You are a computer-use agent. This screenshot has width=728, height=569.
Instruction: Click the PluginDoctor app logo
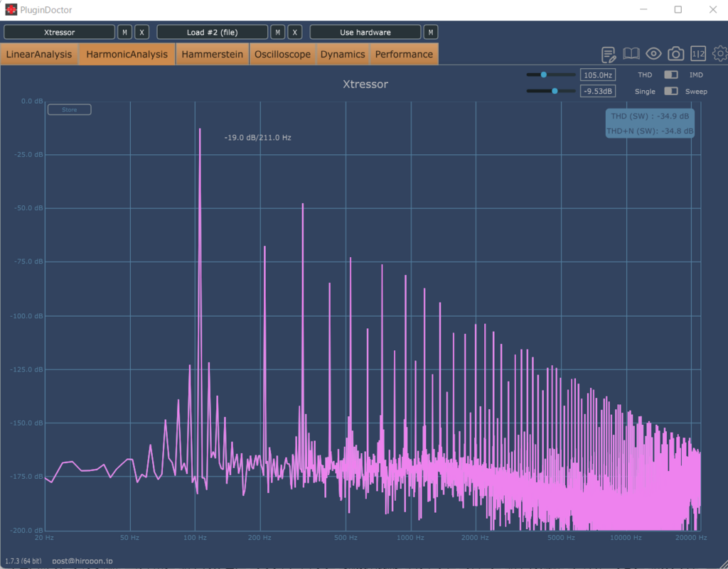(x=11, y=10)
